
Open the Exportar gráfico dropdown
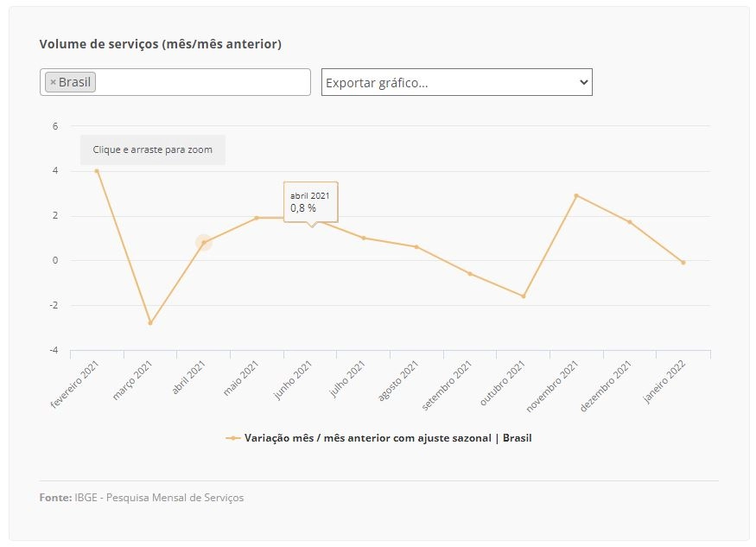456,82
